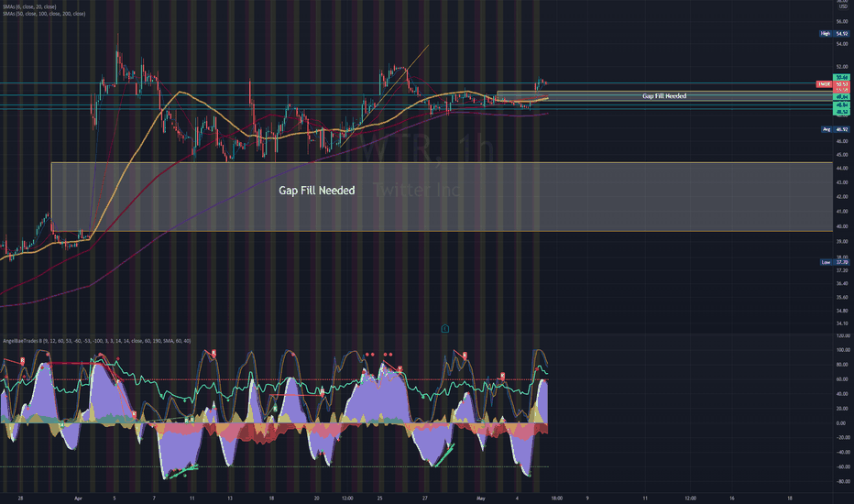Click the 28 date on time axis
Viewport: 854px width, 504px height.
20,498
